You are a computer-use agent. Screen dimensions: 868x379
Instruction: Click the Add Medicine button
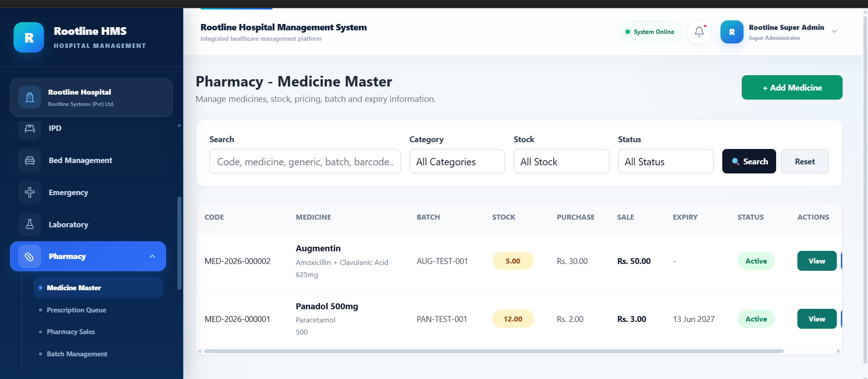coord(792,87)
